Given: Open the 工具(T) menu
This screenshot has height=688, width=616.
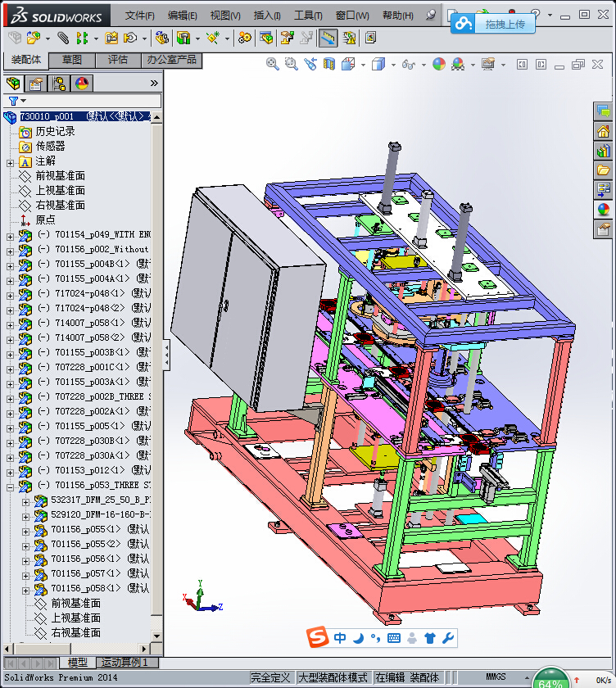Looking at the screenshot, I should pyautogui.click(x=308, y=16).
